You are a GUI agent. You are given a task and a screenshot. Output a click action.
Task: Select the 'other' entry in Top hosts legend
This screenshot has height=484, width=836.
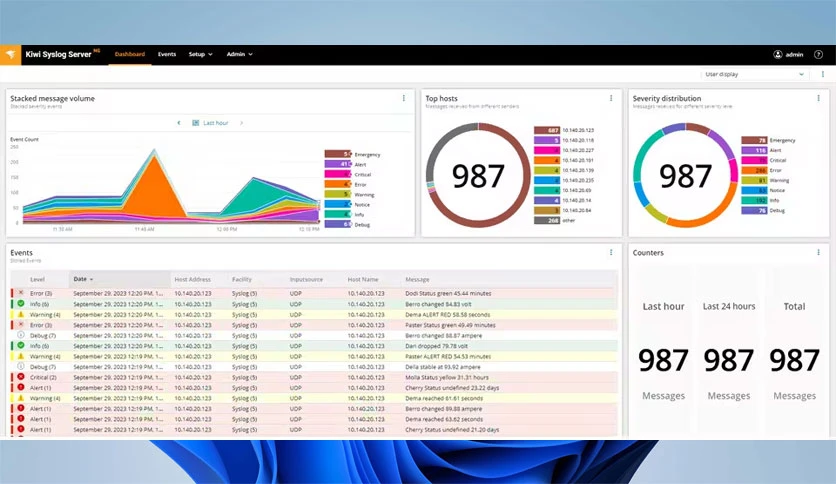pyautogui.click(x=554, y=220)
